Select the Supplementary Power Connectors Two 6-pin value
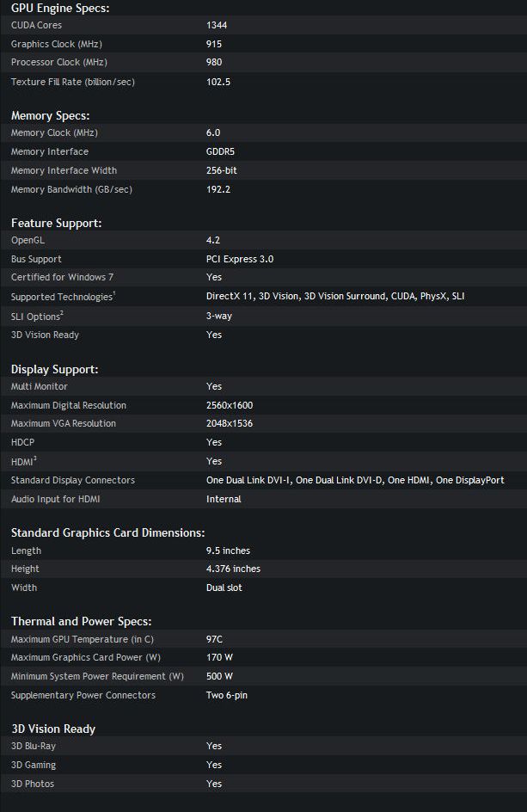527x812 pixels. tap(227, 696)
